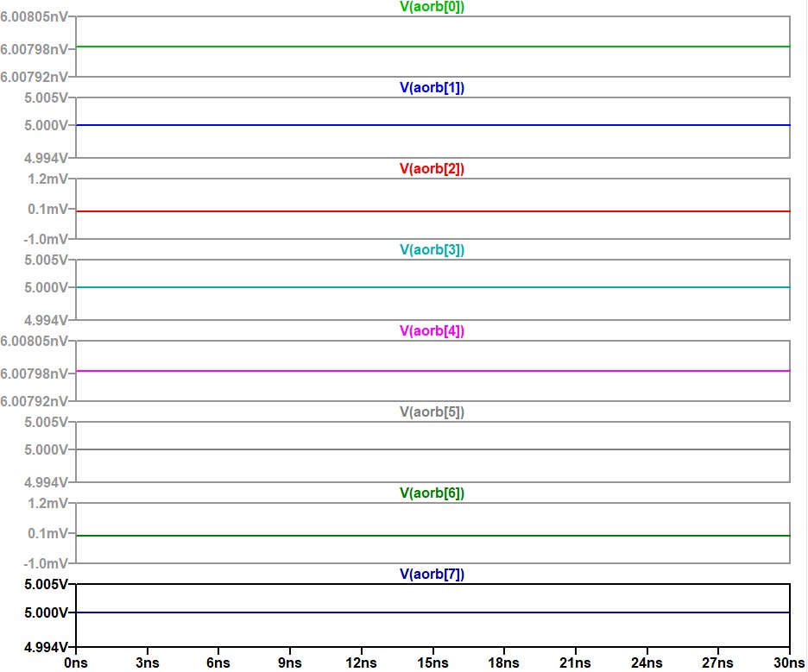The width and height of the screenshot is (808, 672).
Task: Click 6.00792nV axis value in V(aorb[4]) pane
Action: 34,401
